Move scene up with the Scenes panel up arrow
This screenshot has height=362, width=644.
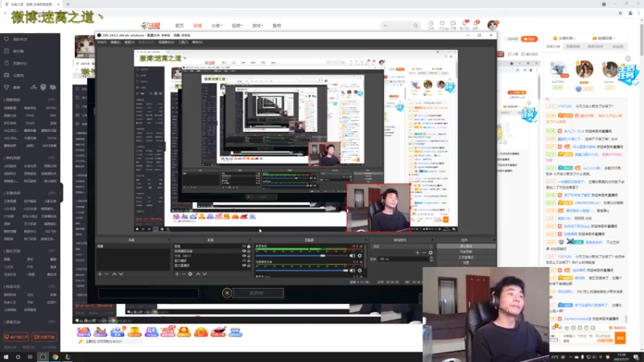pos(114,274)
